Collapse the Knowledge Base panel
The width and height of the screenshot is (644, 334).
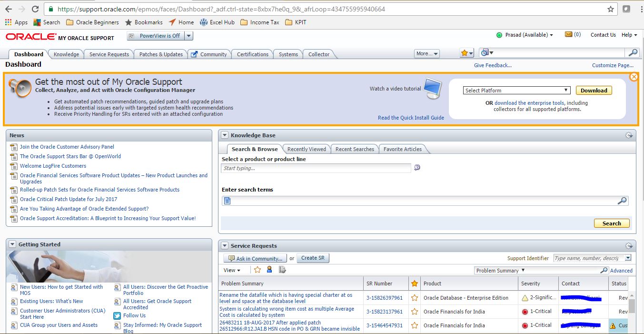(225, 135)
